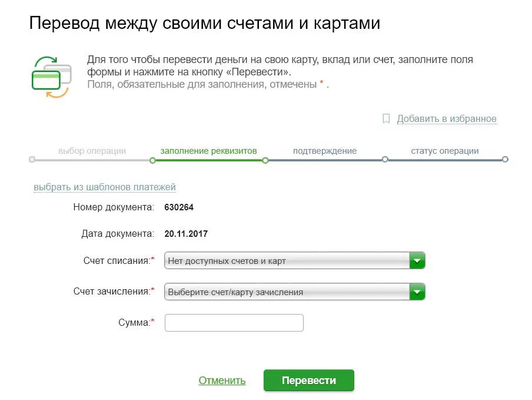532x400 pixels.
Task: Click the bookmark icon near favorites
Action: click(x=386, y=119)
